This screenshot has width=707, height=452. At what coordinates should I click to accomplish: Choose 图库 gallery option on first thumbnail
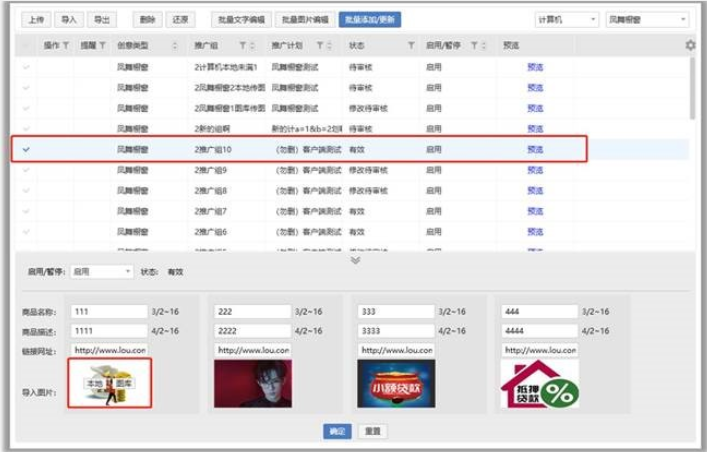(x=123, y=383)
